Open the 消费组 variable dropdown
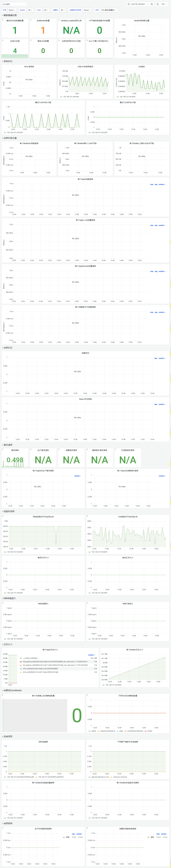171x868 pixels. point(63,10)
